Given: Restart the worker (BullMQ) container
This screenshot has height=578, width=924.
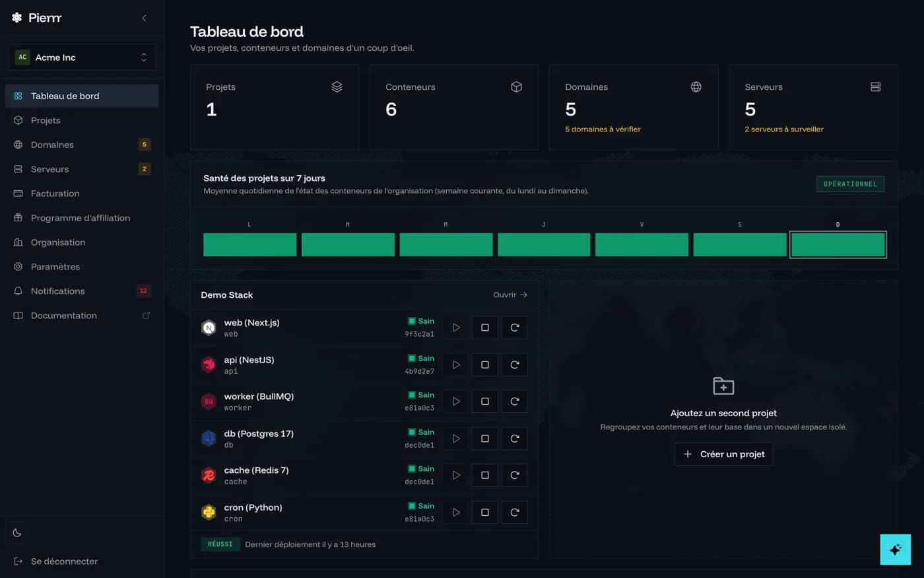Looking at the screenshot, I should (515, 402).
